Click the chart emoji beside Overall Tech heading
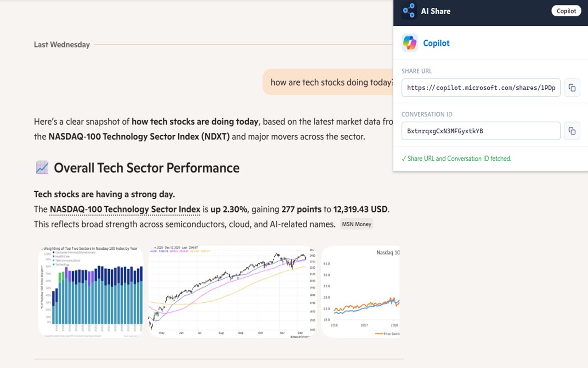The height and width of the screenshot is (368, 588). (42, 168)
